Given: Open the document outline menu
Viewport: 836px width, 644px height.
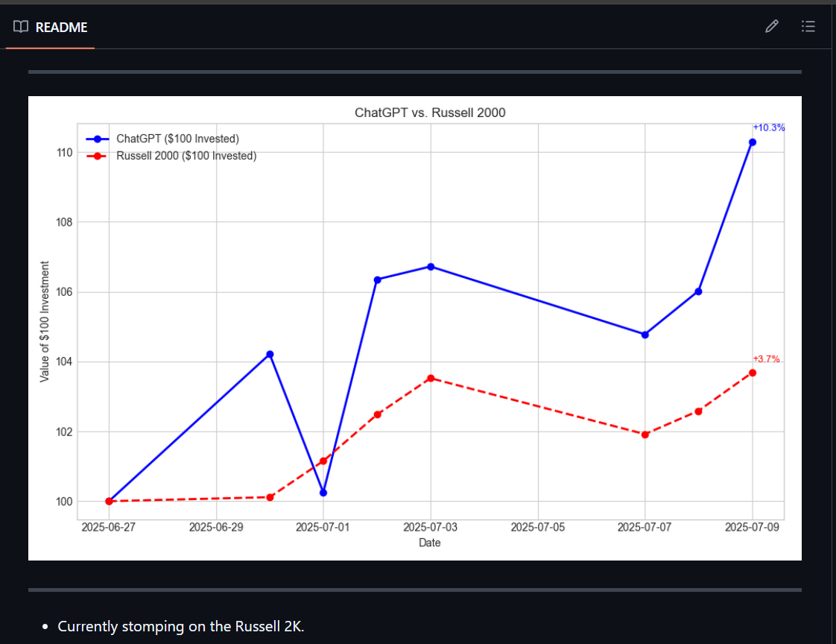Looking at the screenshot, I should [808, 26].
